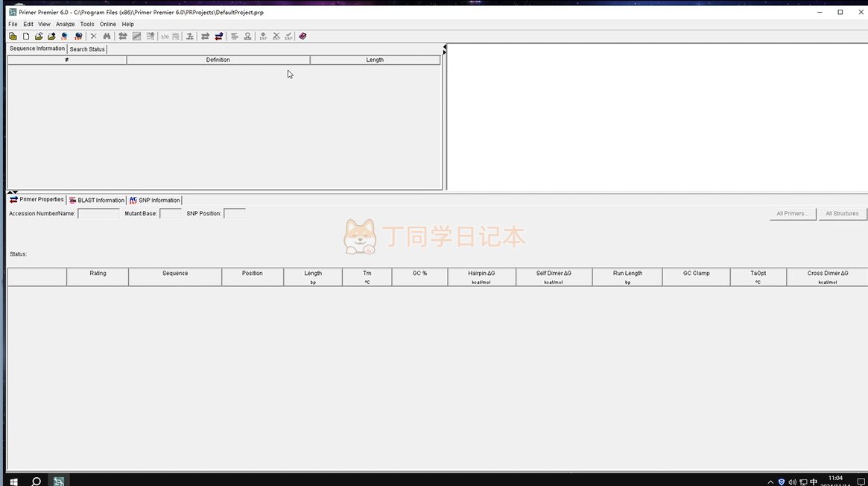Viewport: 868px width, 486px height.
Task: Click the Primer Premier icon in Windows taskbar
Action: pos(59,481)
